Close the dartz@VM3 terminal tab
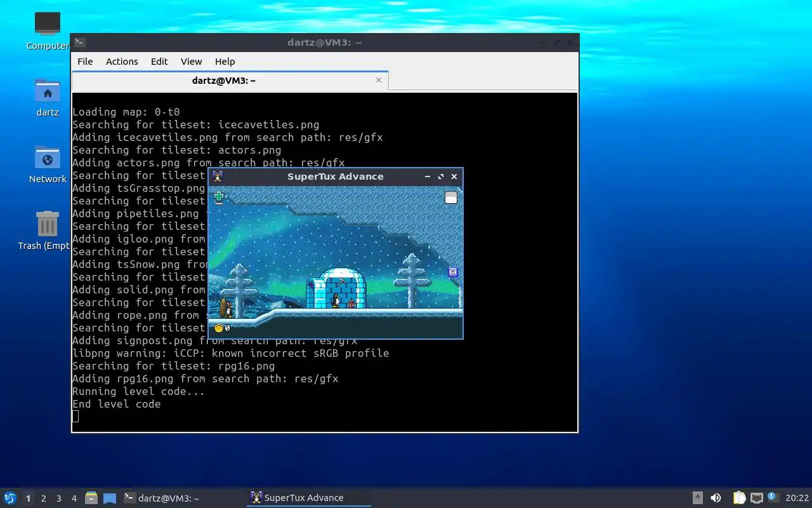The image size is (812, 508). click(x=379, y=80)
